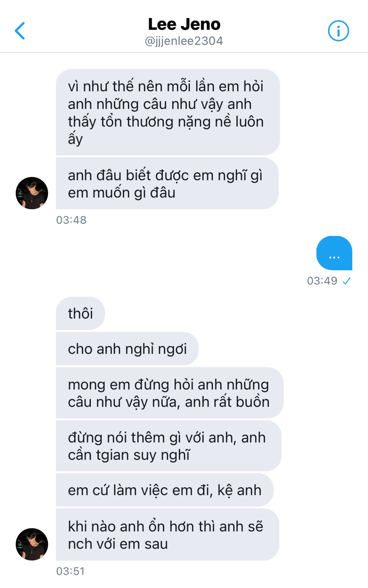
Task: Tap the "anh đâu biết được em nghĩ gì" message
Action: click(x=167, y=183)
